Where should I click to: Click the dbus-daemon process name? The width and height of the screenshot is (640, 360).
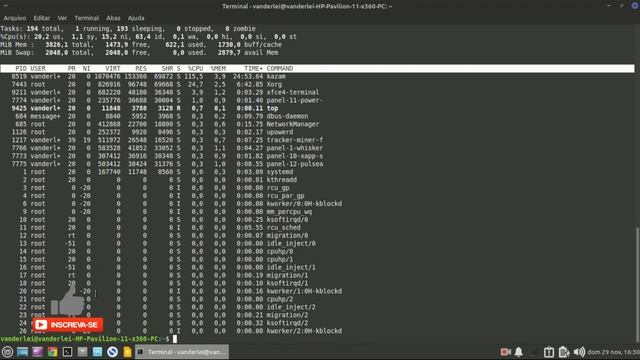click(287, 116)
